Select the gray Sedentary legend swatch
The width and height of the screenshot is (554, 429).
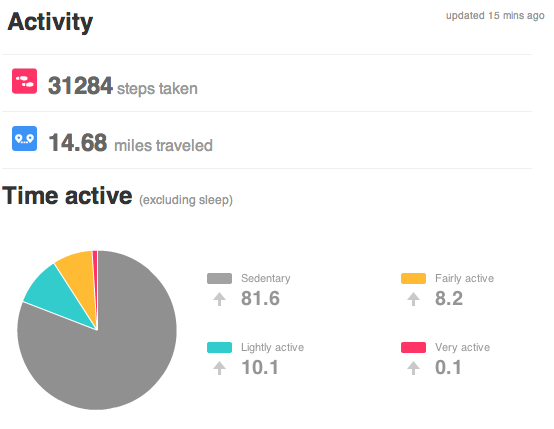(219, 278)
